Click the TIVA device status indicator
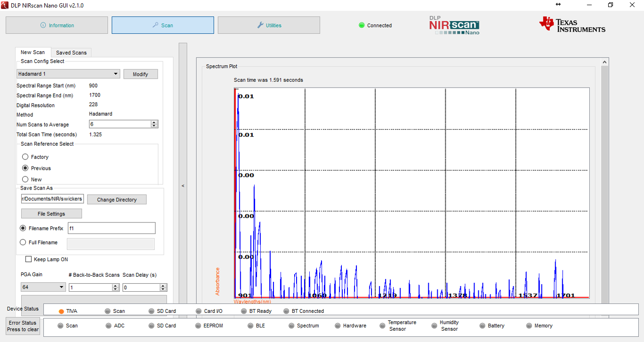 click(x=61, y=311)
